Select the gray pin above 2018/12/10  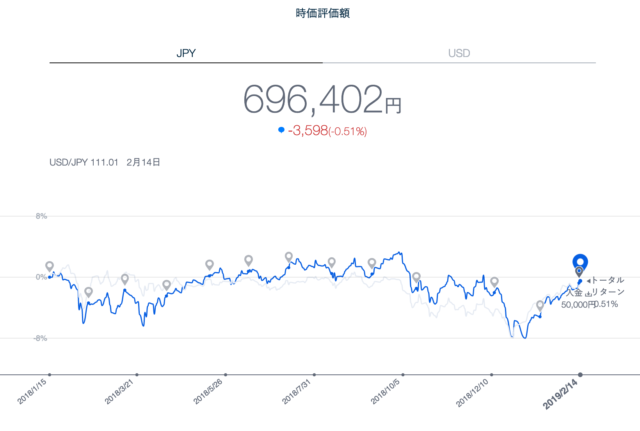[x=494, y=282]
